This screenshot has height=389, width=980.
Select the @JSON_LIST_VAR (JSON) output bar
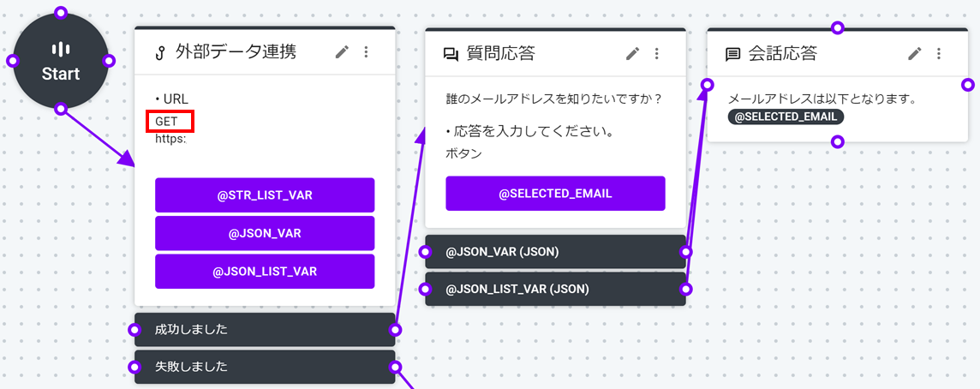click(556, 289)
